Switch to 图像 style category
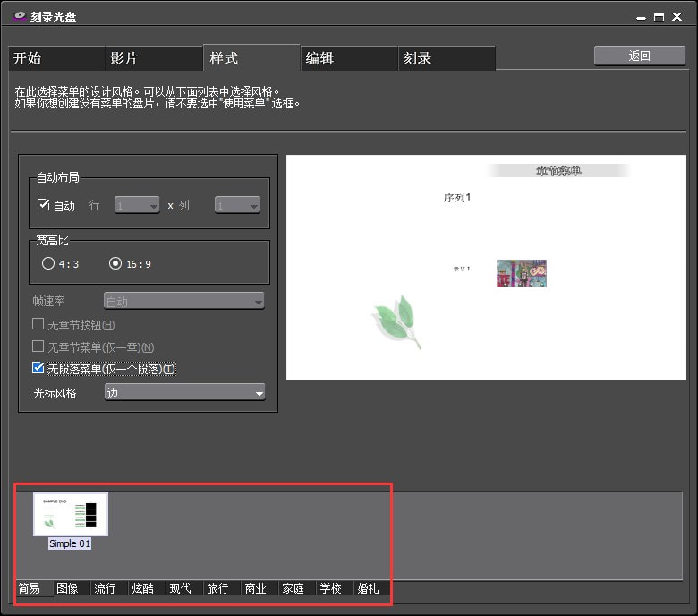Viewport: 698px width, 616px height. 67,588
